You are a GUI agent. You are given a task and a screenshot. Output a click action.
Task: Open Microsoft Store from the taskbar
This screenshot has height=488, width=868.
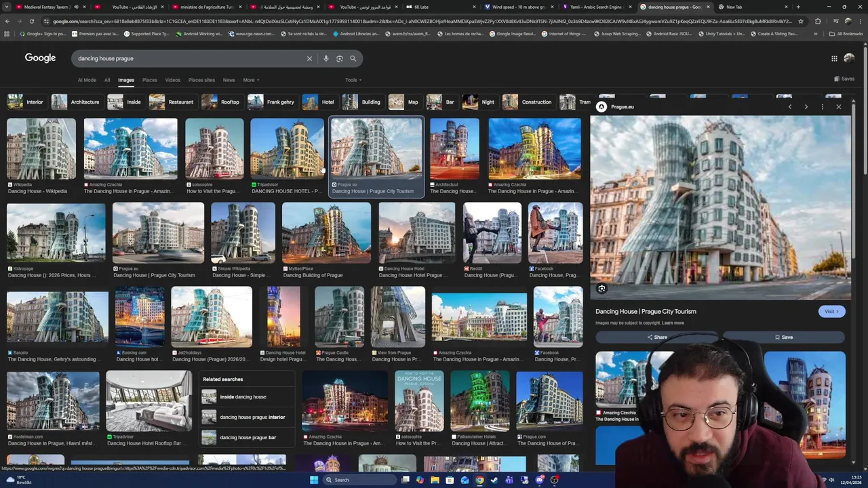point(450,480)
